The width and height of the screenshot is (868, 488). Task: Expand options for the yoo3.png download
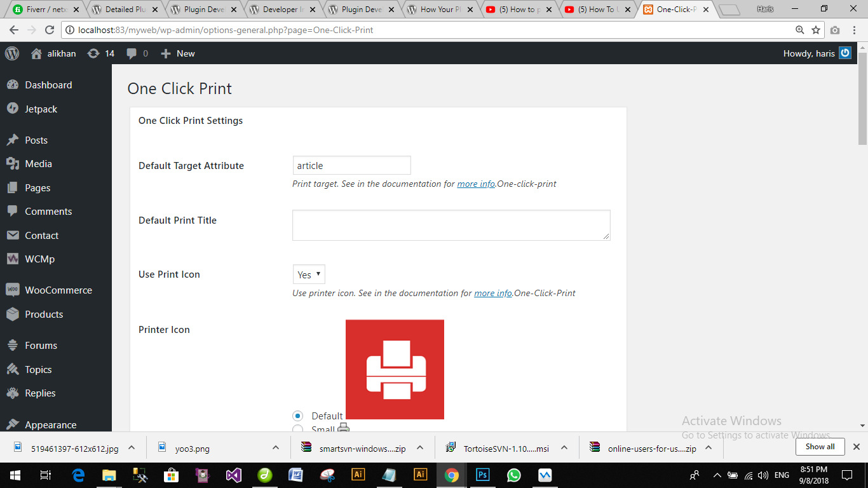pos(276,448)
